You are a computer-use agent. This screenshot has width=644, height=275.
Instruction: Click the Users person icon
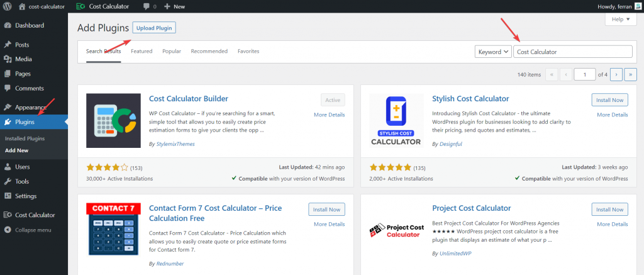[x=8, y=167]
